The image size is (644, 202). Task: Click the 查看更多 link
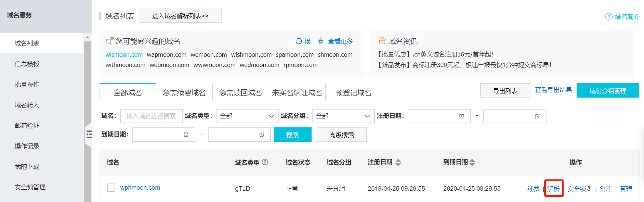coord(341,41)
